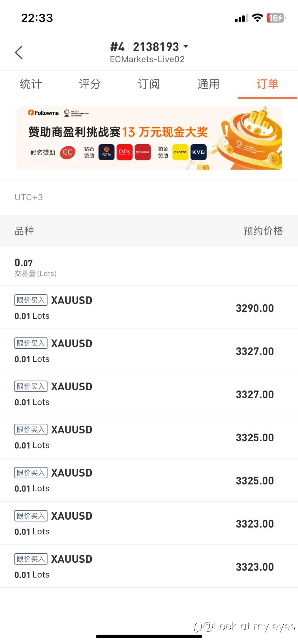Open the sponsor challenge trophy banner

(149, 138)
